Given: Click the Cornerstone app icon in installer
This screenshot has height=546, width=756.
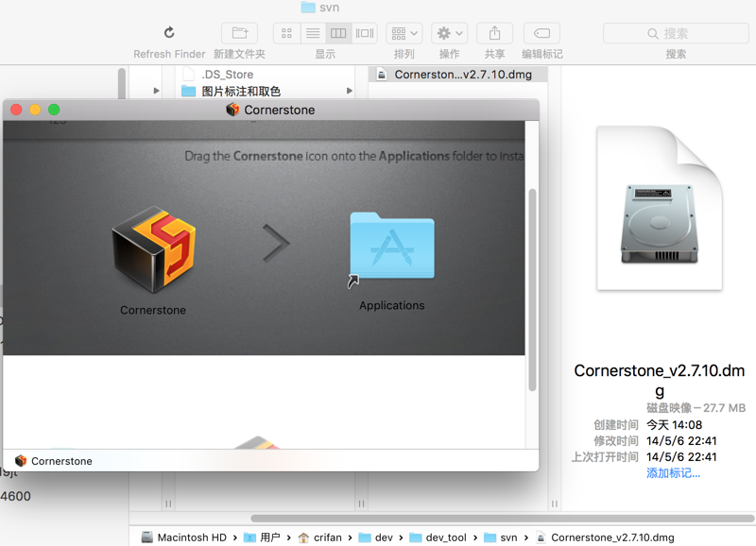Looking at the screenshot, I should (x=153, y=249).
